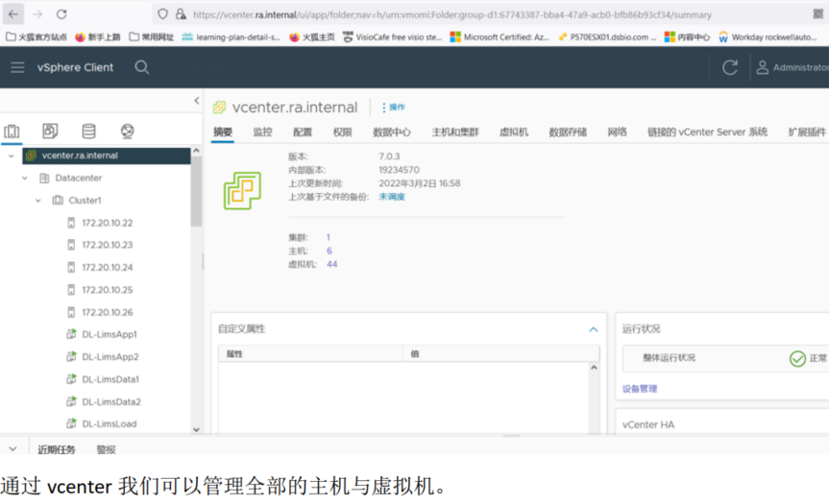Viewport: 829px width, 504px height.
Task: Click the refresh icon in header
Action: tap(730, 67)
